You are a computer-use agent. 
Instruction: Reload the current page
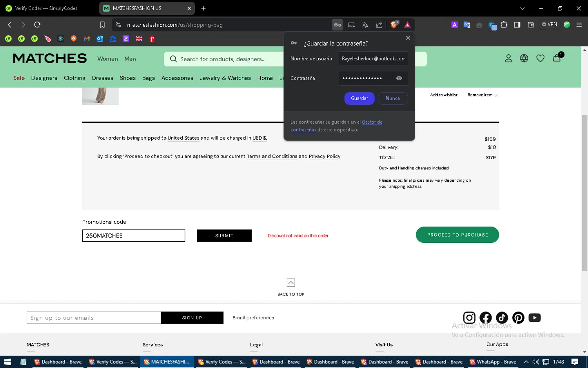(37, 25)
